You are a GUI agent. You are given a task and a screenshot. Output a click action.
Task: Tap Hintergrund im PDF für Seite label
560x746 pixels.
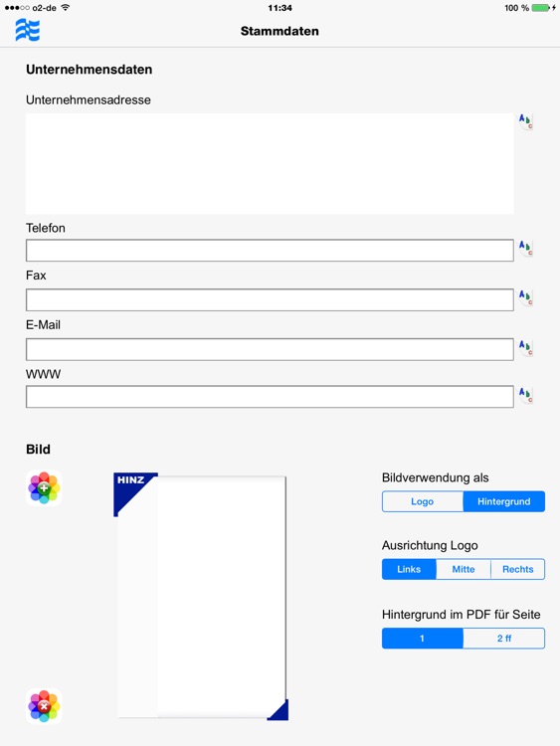point(462,615)
